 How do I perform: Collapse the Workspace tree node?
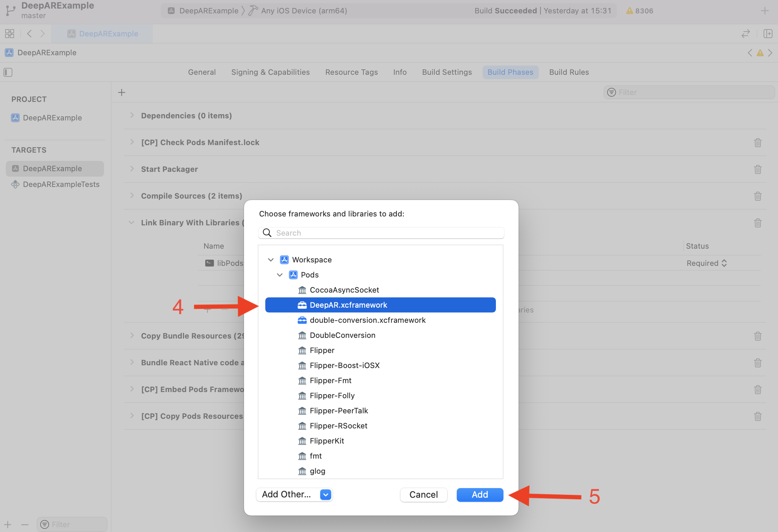(x=271, y=260)
